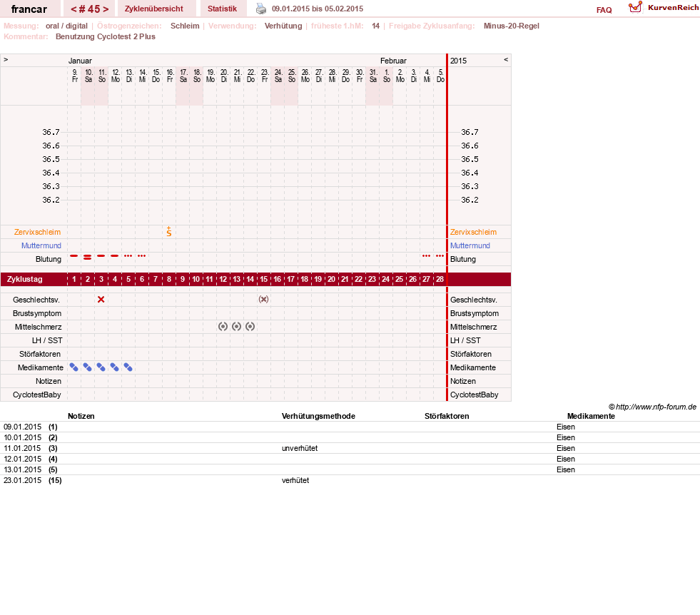Click the spotting dots on January 14
This screenshot has width=700, height=615.
[141, 255]
